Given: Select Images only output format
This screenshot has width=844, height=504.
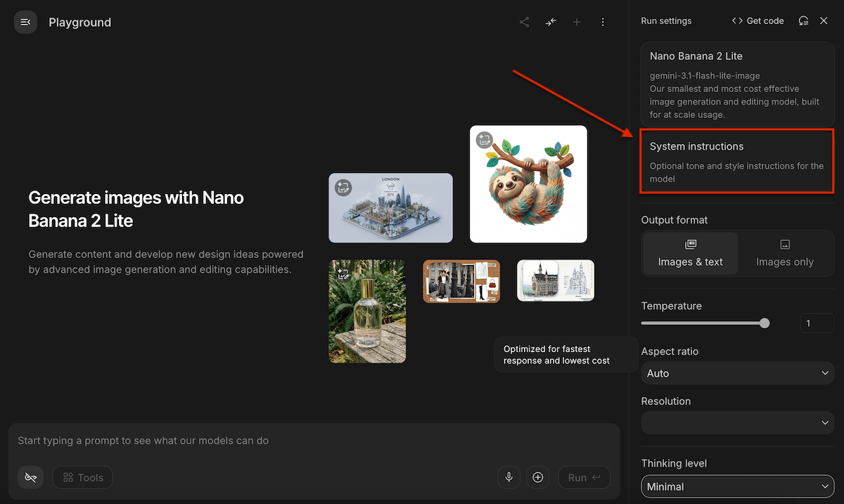Looking at the screenshot, I should (x=785, y=253).
